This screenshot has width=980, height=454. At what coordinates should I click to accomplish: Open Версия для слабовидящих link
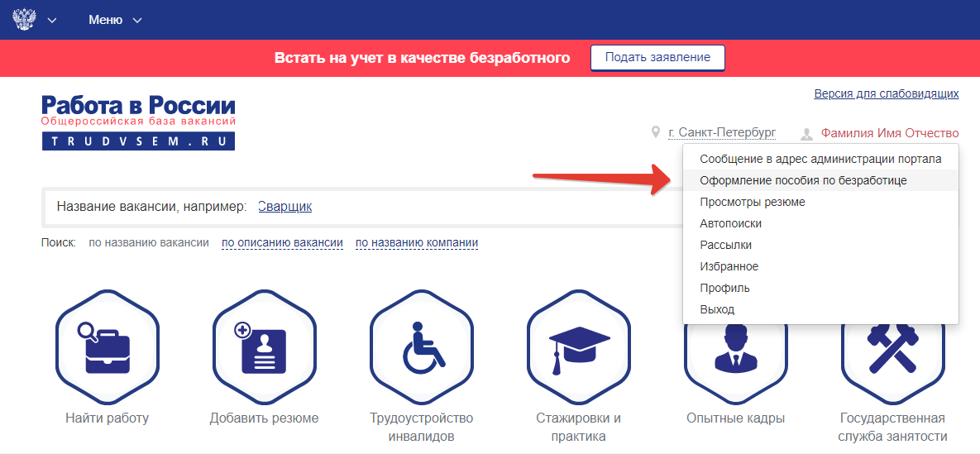pyautogui.click(x=887, y=93)
